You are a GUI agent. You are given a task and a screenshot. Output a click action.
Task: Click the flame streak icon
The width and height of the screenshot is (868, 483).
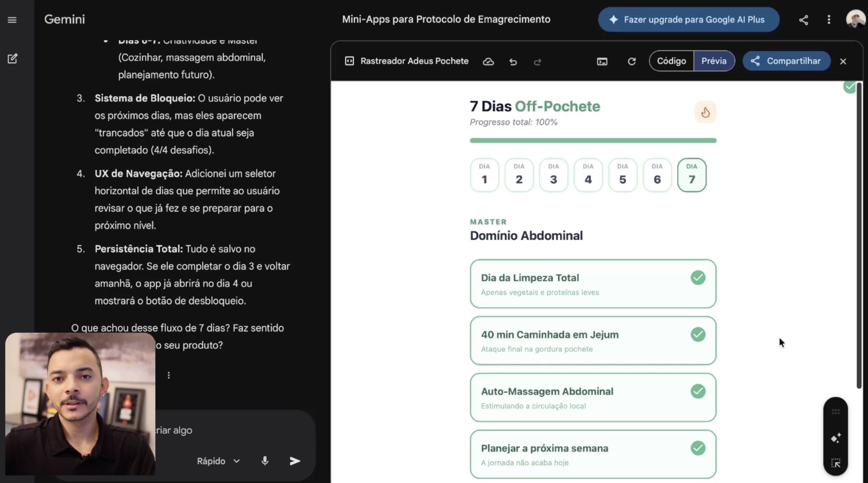coord(705,112)
